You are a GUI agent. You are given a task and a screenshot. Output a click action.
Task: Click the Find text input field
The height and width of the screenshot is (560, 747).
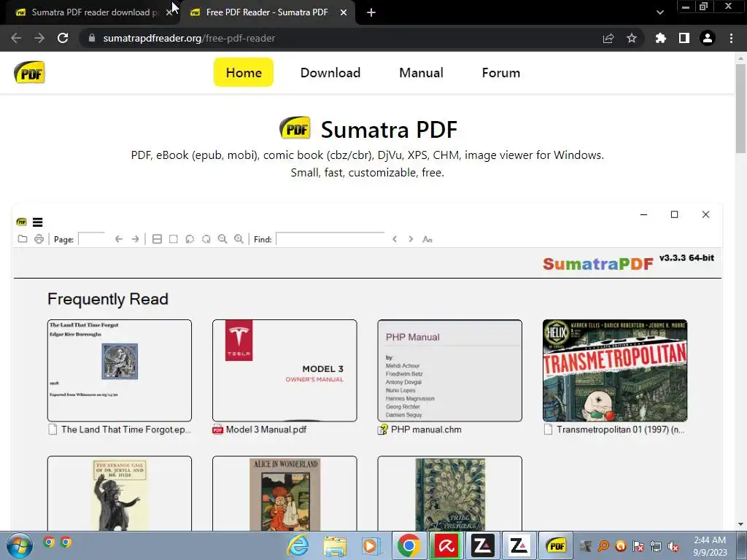[x=330, y=238]
